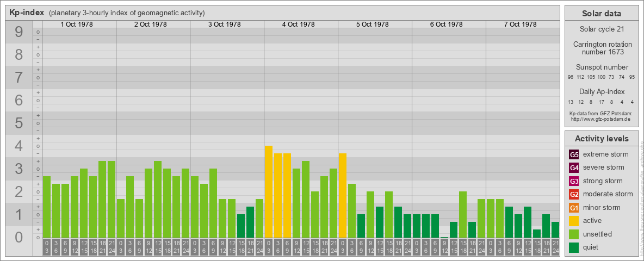Click the large Kp scale number 0
The image size is (644, 261).
[x=19, y=237]
